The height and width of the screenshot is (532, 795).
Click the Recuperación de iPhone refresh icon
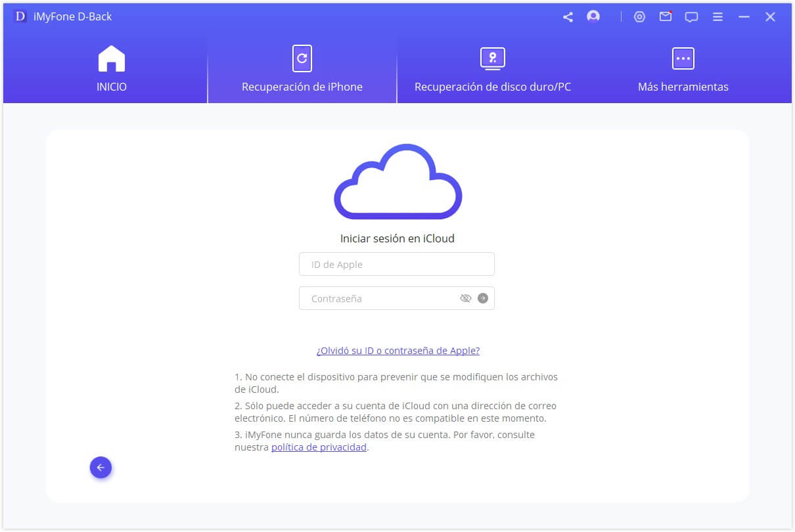(302, 58)
